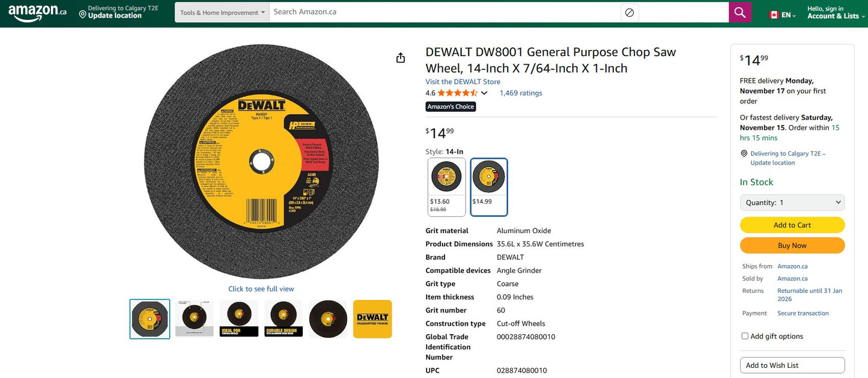The image size is (868, 378).
Task: Open the share icon beside product title
Action: [x=400, y=57]
